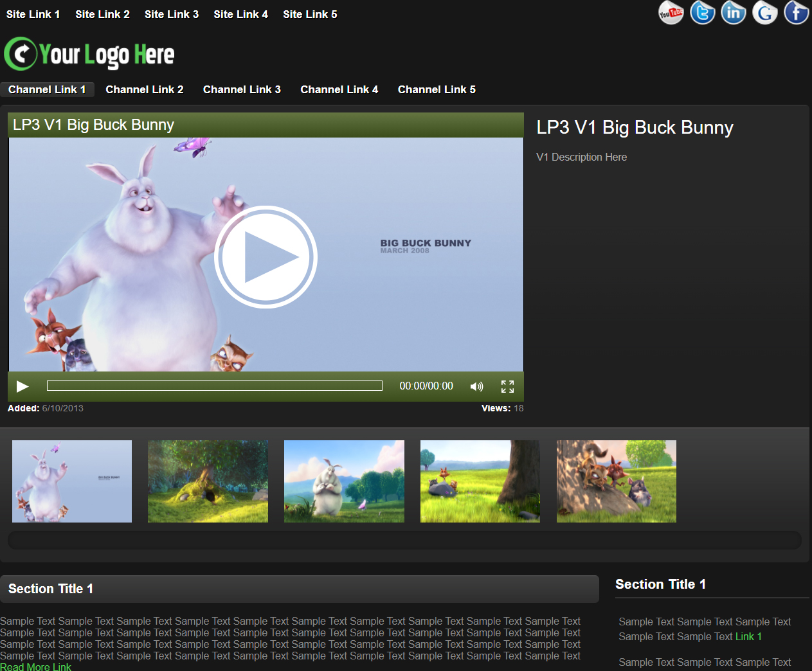The width and height of the screenshot is (812, 671).
Task: Click the video progress bar
Action: [215, 386]
